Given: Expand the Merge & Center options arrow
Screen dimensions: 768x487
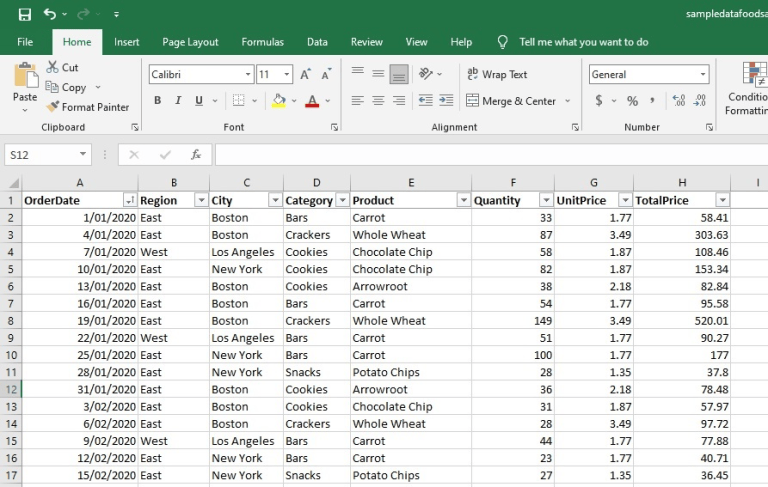Looking at the screenshot, I should pos(568,101).
